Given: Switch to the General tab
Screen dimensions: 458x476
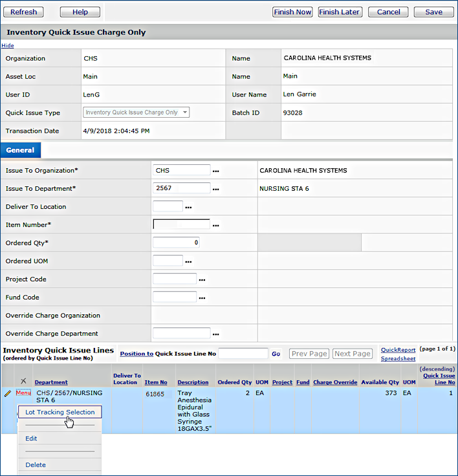Looking at the screenshot, I should 20,150.
